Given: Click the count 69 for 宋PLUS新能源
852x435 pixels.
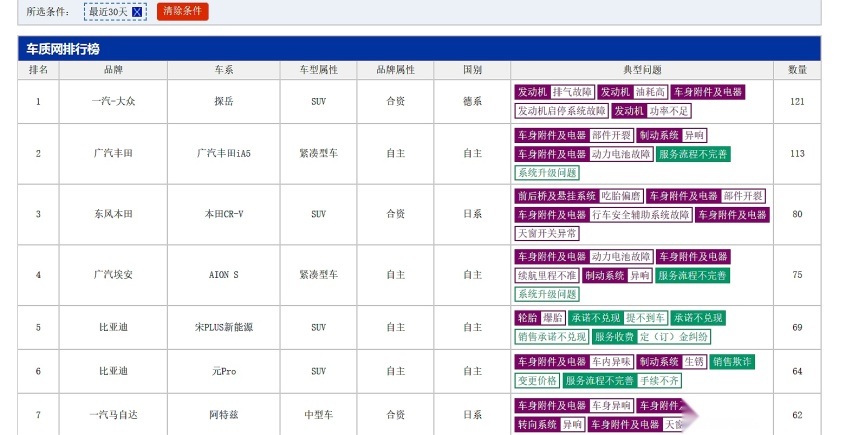Looking at the screenshot, I should point(797,327).
